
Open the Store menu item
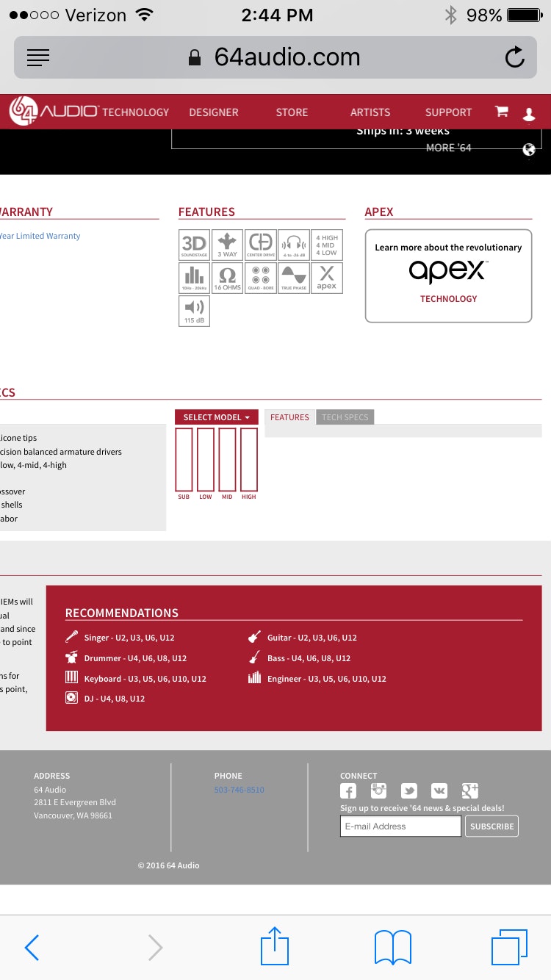pos(292,112)
